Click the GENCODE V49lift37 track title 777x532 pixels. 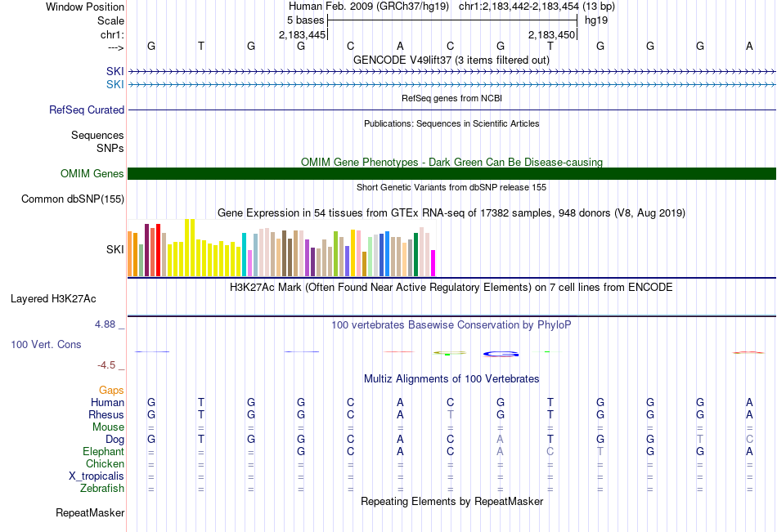(x=451, y=60)
